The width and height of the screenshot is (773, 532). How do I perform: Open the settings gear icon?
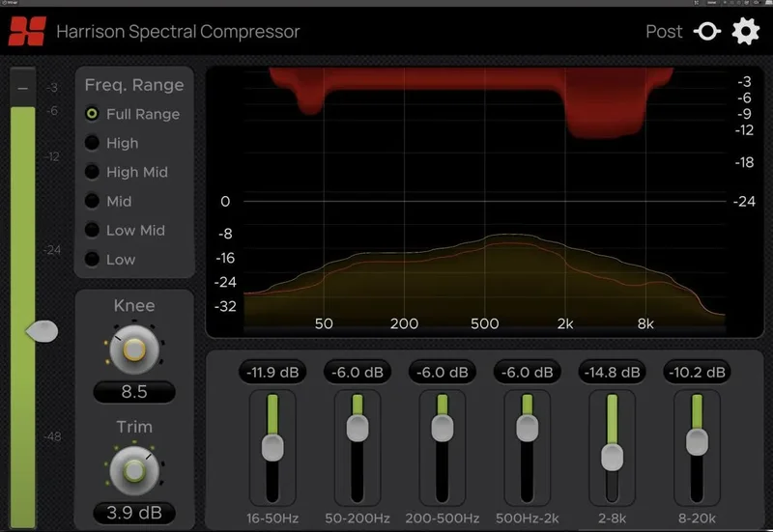[x=745, y=31]
